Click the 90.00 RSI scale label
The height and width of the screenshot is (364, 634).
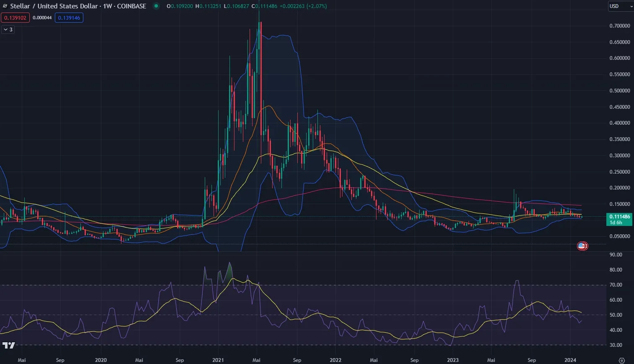[616, 255]
